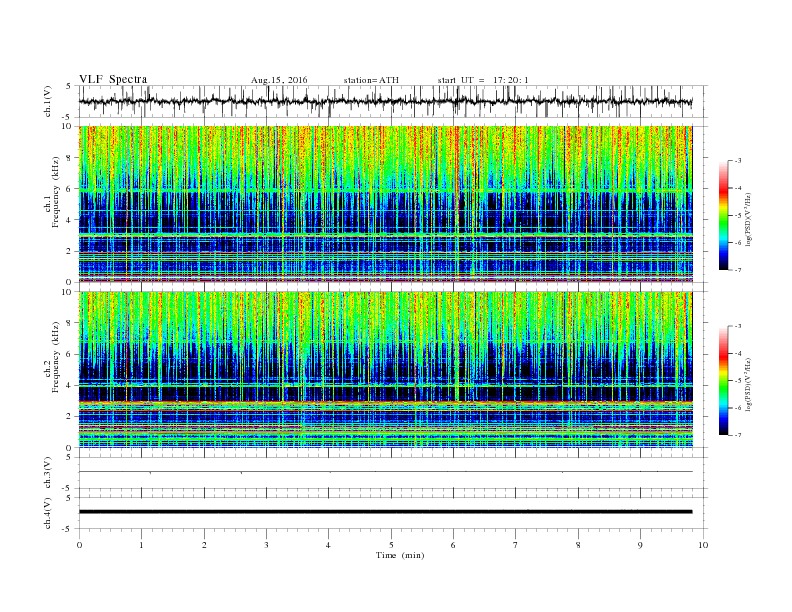
Task: Click the "station=ATH" header label
Action: pos(371,80)
